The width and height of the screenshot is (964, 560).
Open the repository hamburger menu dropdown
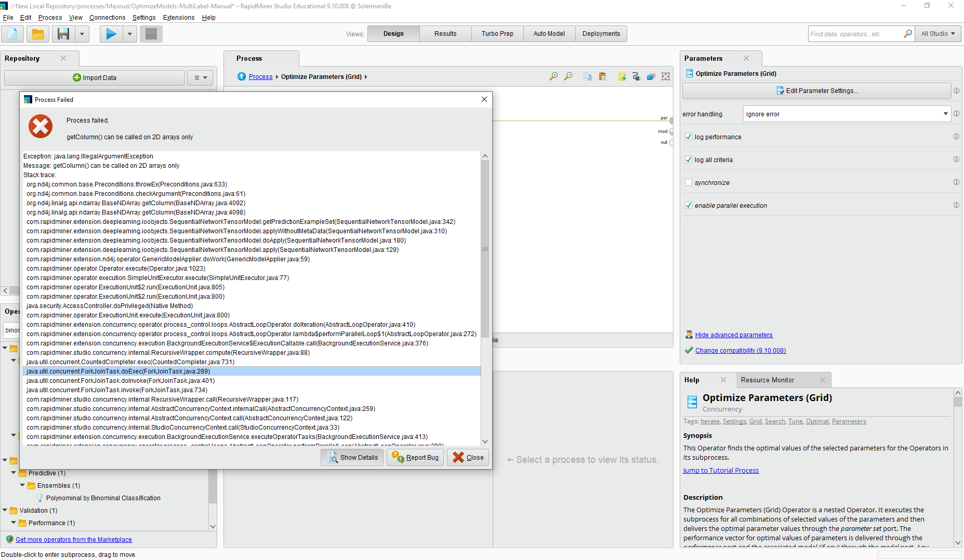pyautogui.click(x=200, y=78)
